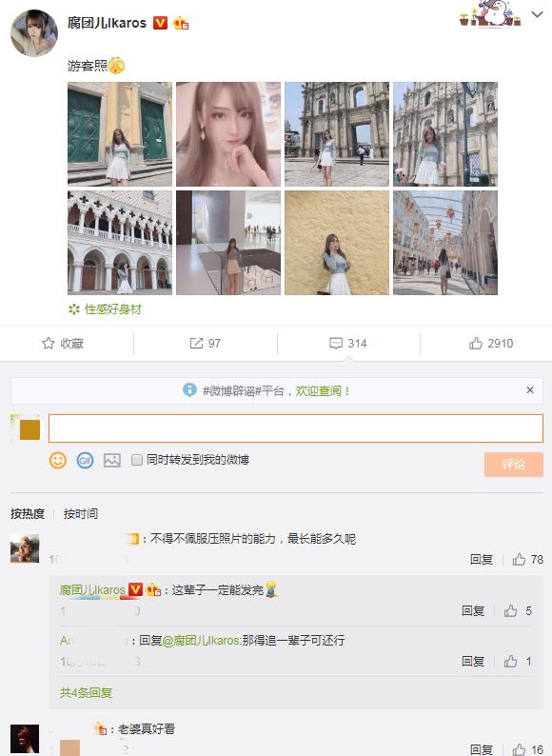Sort comments by 按时间
Viewport: 552px width, 756px height.
[81, 514]
